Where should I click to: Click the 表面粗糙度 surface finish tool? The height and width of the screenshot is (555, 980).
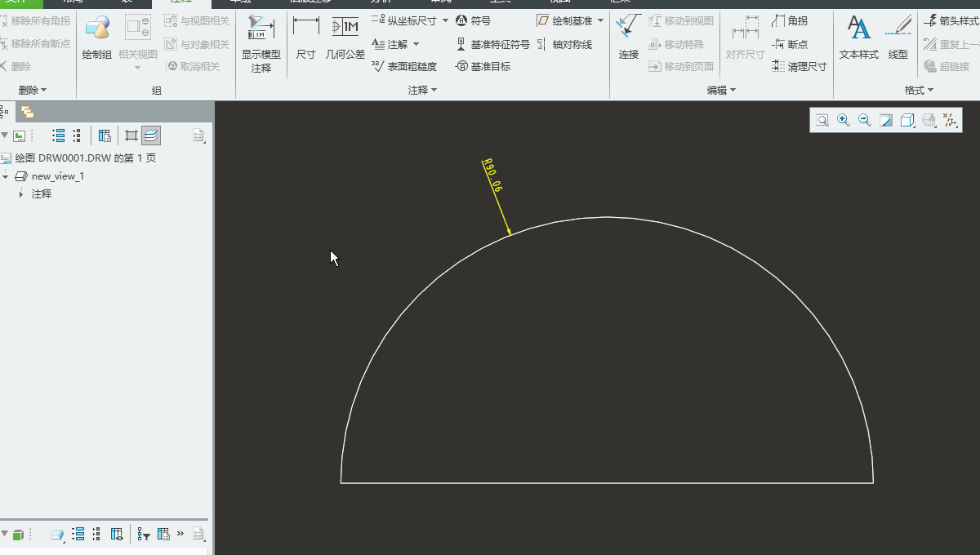tap(403, 66)
